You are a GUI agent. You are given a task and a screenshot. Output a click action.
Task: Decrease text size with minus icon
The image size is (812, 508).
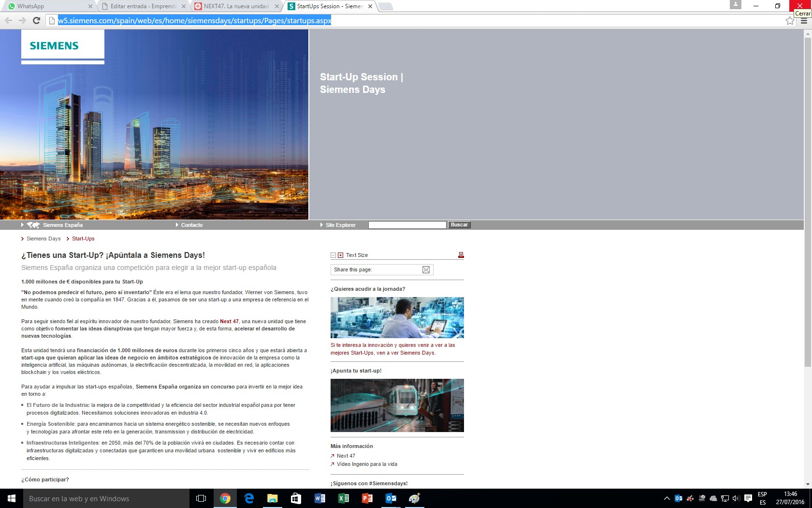coord(333,255)
